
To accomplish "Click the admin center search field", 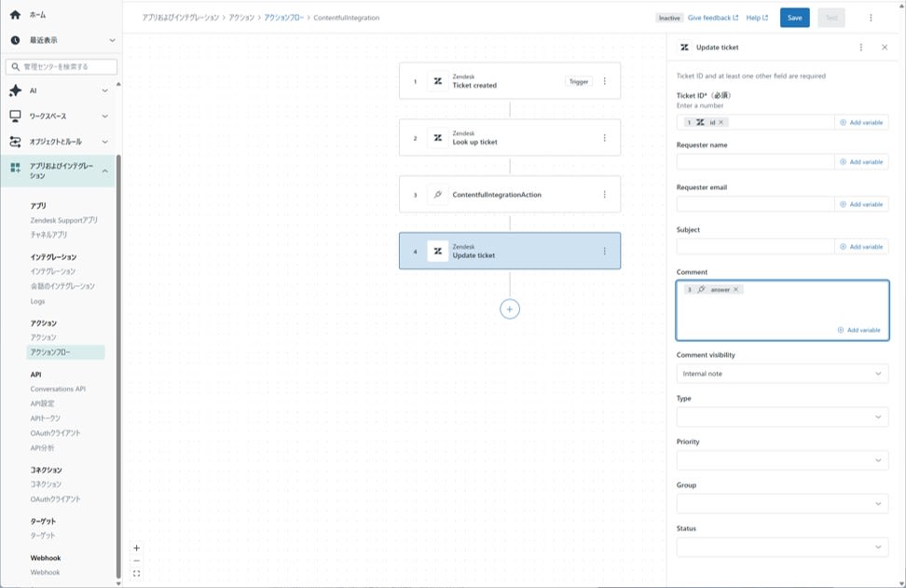I will tap(62, 67).
